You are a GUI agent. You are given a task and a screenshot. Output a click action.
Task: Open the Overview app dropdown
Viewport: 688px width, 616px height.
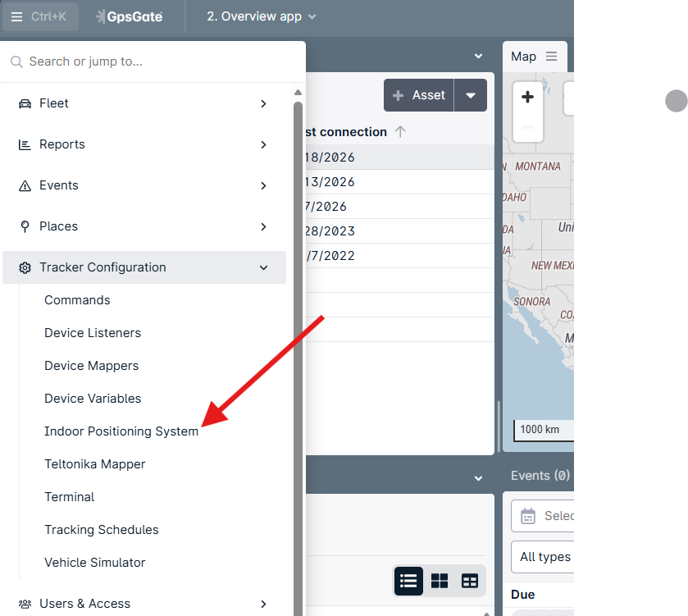[x=262, y=16]
